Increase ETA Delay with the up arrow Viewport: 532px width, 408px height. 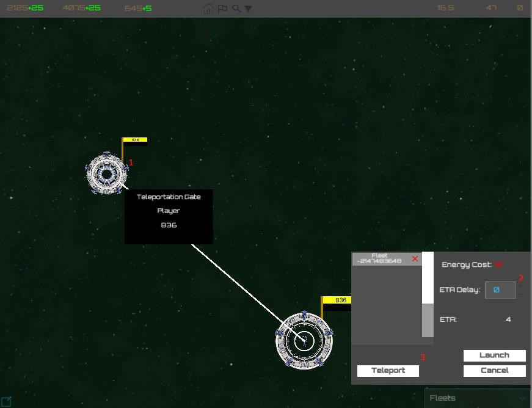(x=521, y=286)
